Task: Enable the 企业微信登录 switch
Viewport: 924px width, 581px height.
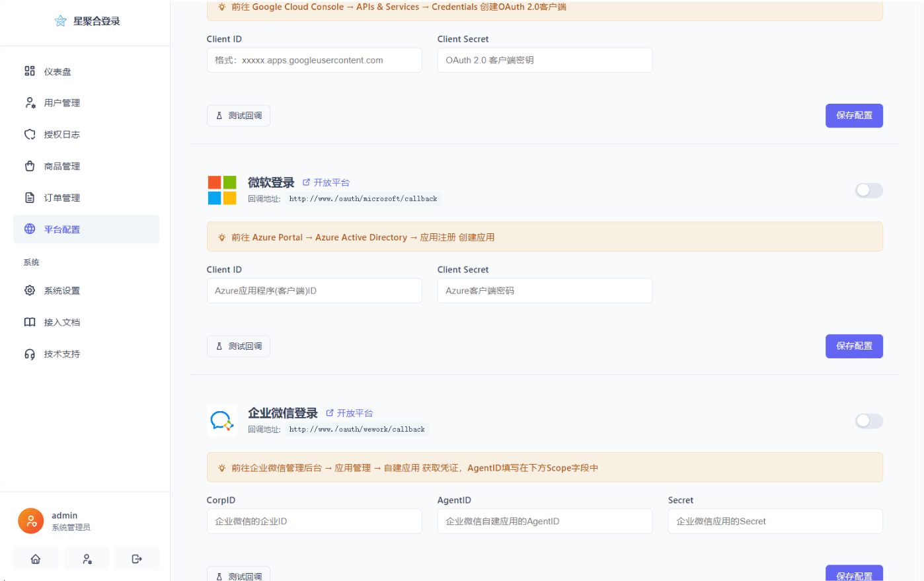Action: [868, 421]
